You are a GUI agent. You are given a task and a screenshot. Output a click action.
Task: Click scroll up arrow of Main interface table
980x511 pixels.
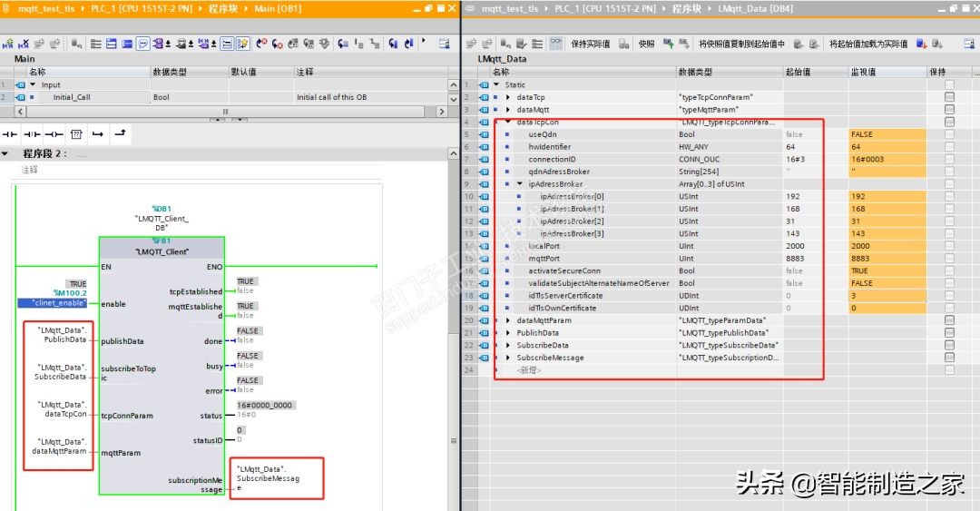click(x=454, y=84)
